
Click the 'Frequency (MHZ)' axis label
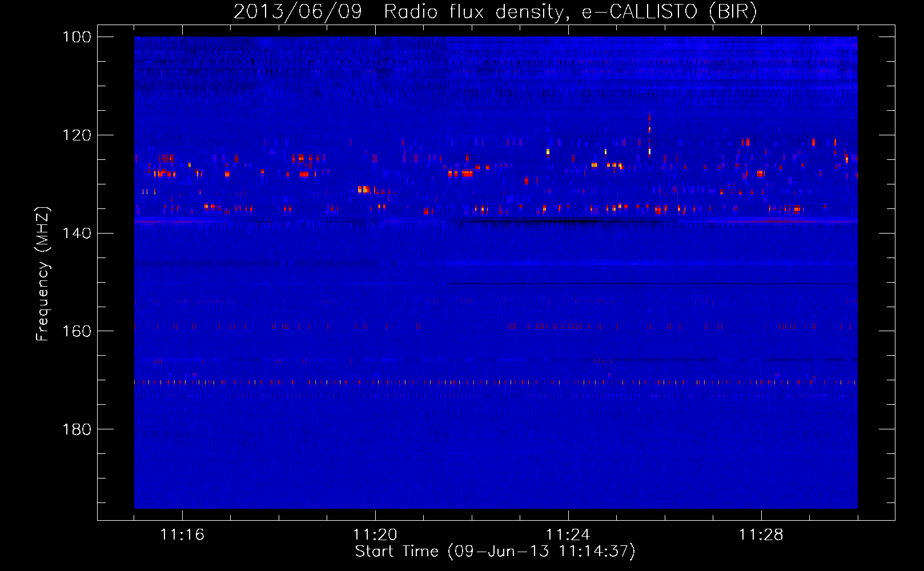click(43, 274)
